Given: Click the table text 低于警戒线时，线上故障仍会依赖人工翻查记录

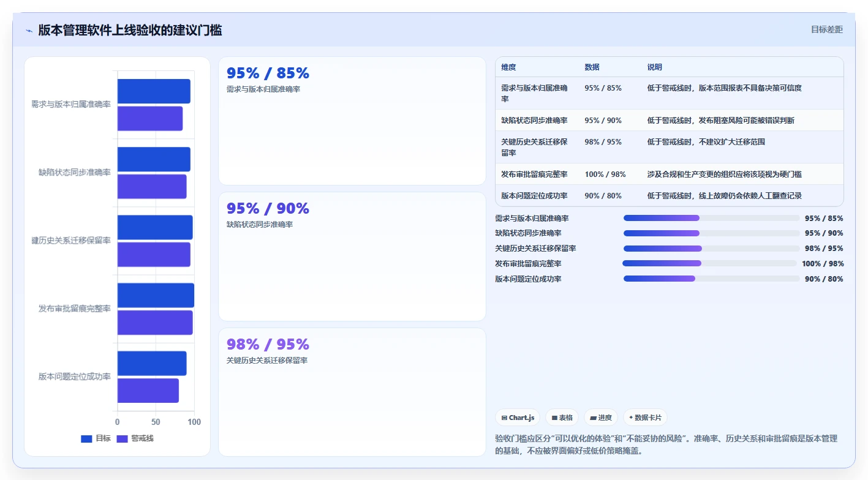Looking at the screenshot, I should click(724, 196).
